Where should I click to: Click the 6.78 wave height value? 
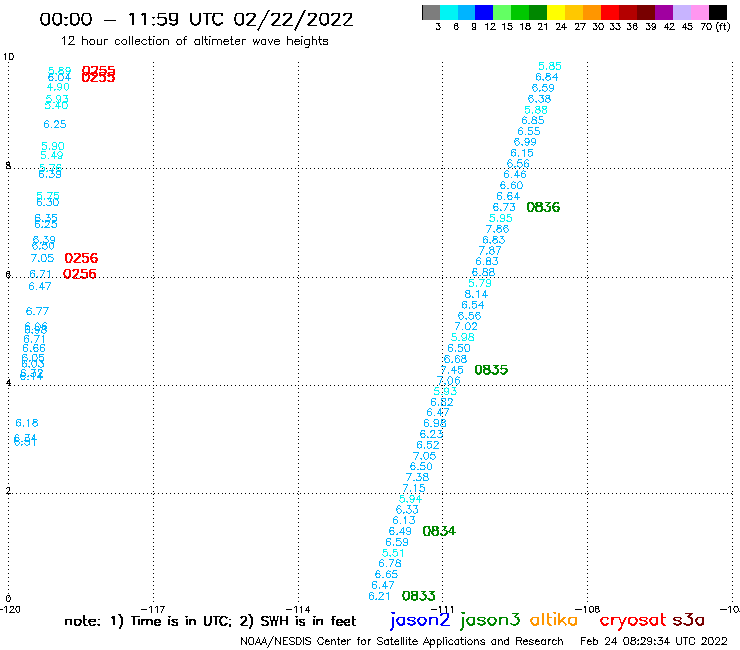tap(390, 563)
